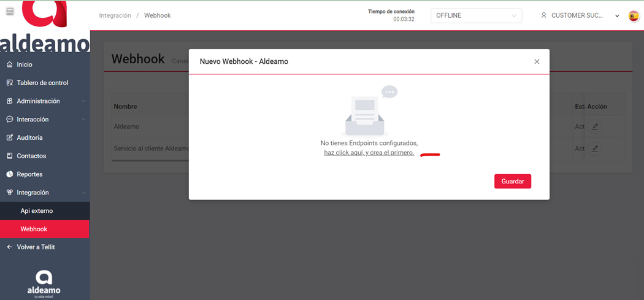The height and width of the screenshot is (300, 644).
Task: Toggle the chevron next to Administración
Action: 83,101
